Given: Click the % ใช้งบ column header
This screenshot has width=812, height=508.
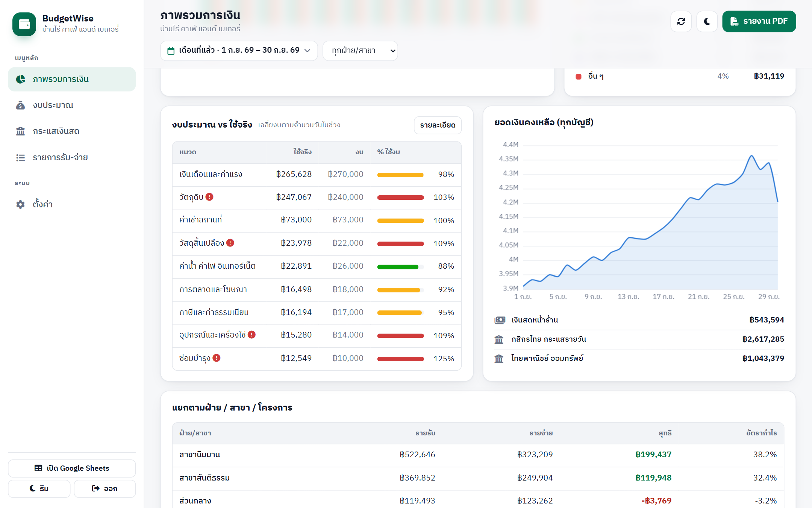Looking at the screenshot, I should tap(388, 152).
